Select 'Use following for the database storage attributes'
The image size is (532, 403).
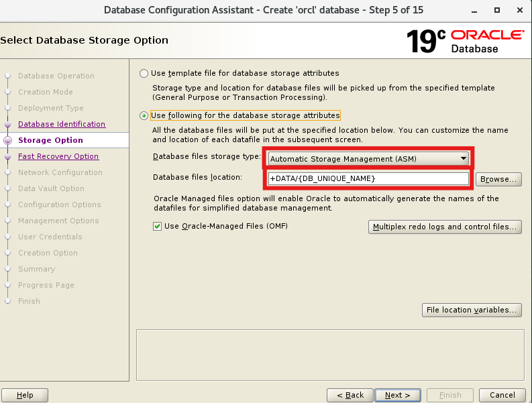coord(144,116)
